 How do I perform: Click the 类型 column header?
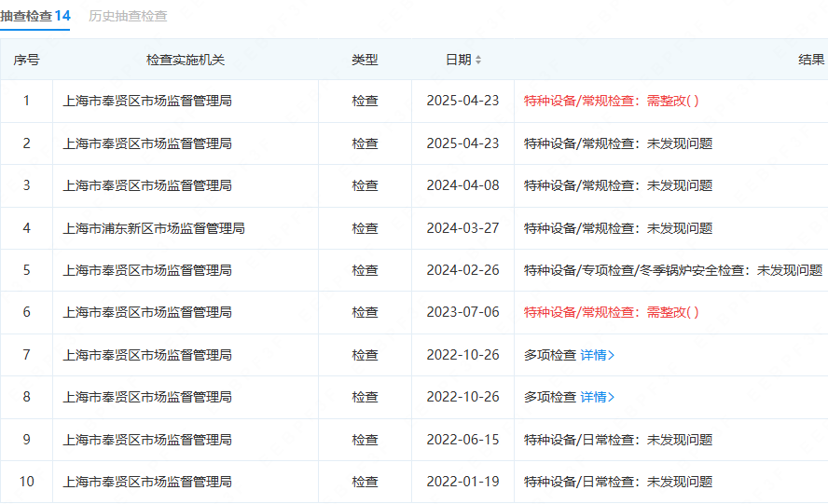coord(365,60)
